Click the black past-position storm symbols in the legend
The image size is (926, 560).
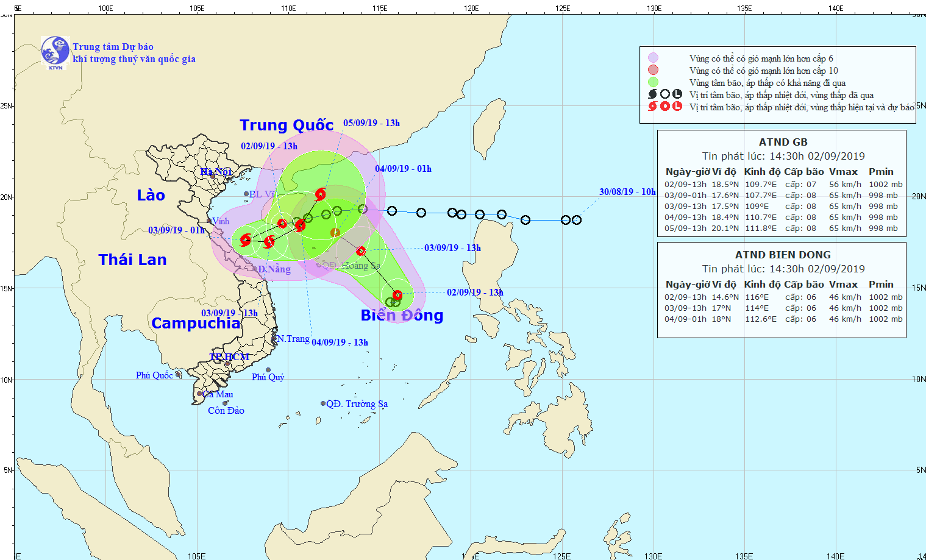point(664,94)
